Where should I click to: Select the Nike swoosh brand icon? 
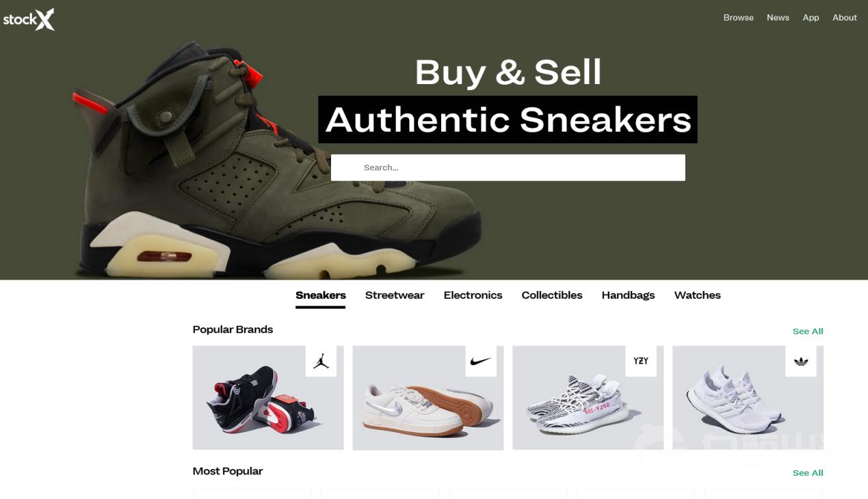point(481,361)
